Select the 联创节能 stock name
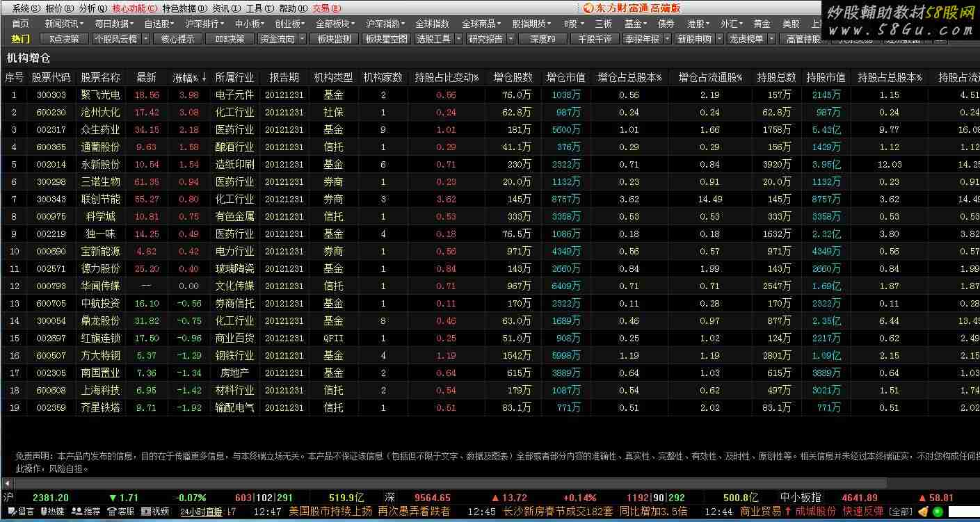 [x=100, y=199]
